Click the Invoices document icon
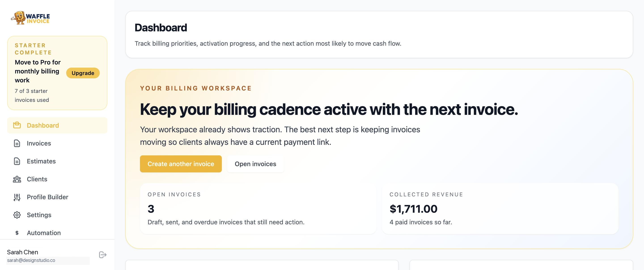Image resolution: width=644 pixels, height=270 pixels. tap(17, 143)
